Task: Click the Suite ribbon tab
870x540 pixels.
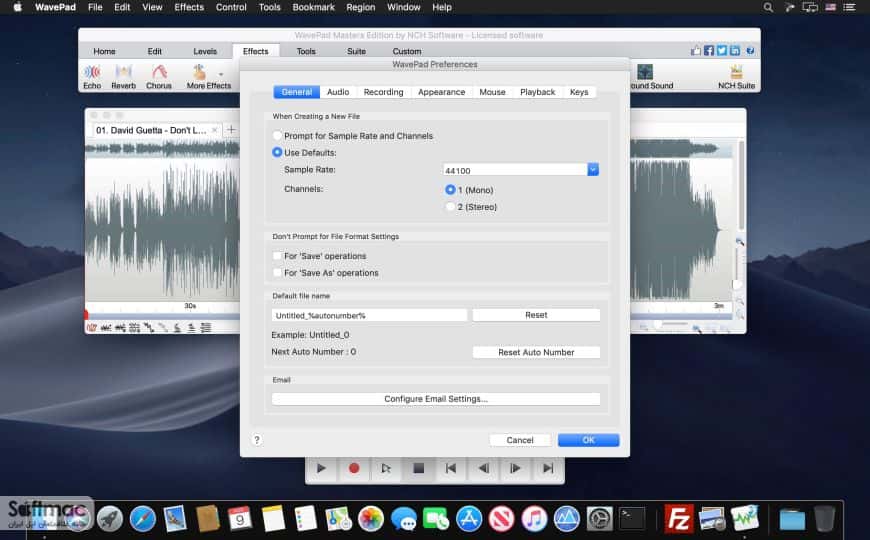Action: click(x=356, y=51)
